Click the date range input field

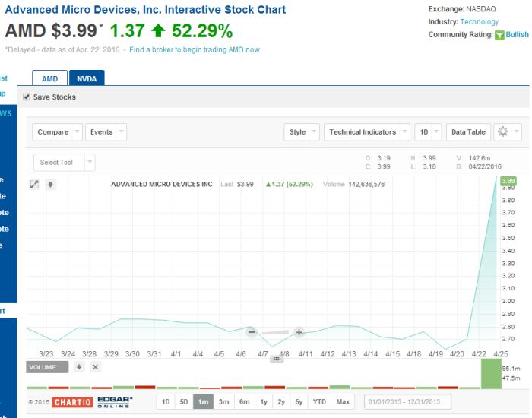click(407, 402)
